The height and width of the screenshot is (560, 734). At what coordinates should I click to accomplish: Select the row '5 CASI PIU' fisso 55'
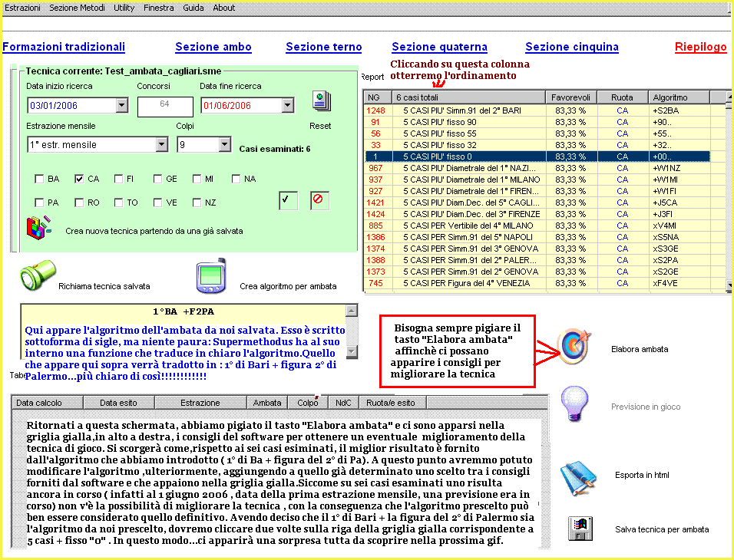click(537, 133)
